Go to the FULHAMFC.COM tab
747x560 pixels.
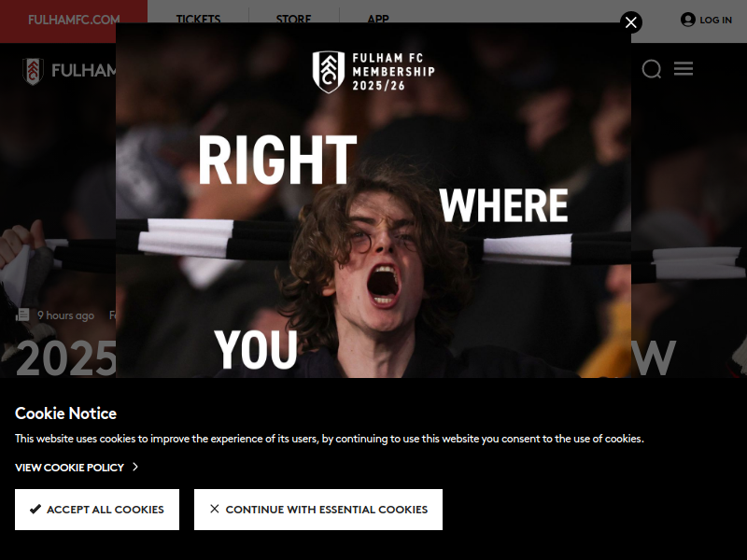74,21
